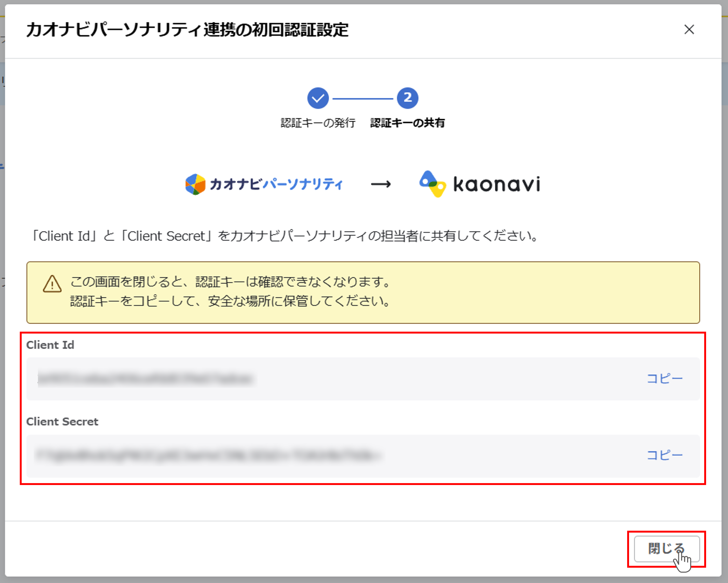Click the arrow between the two logos
The height and width of the screenshot is (583, 728).
381,184
